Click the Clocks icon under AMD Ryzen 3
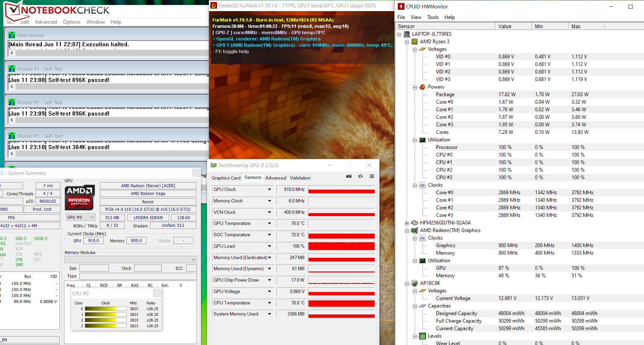The height and width of the screenshot is (345, 644). coord(423,185)
